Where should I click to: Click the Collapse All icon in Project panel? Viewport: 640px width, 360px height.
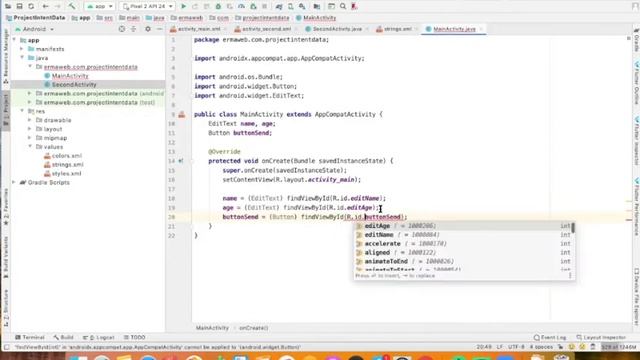click(x=133, y=29)
